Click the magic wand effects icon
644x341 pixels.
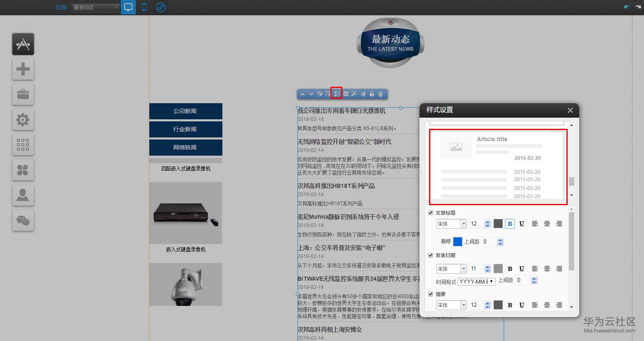coord(354,94)
